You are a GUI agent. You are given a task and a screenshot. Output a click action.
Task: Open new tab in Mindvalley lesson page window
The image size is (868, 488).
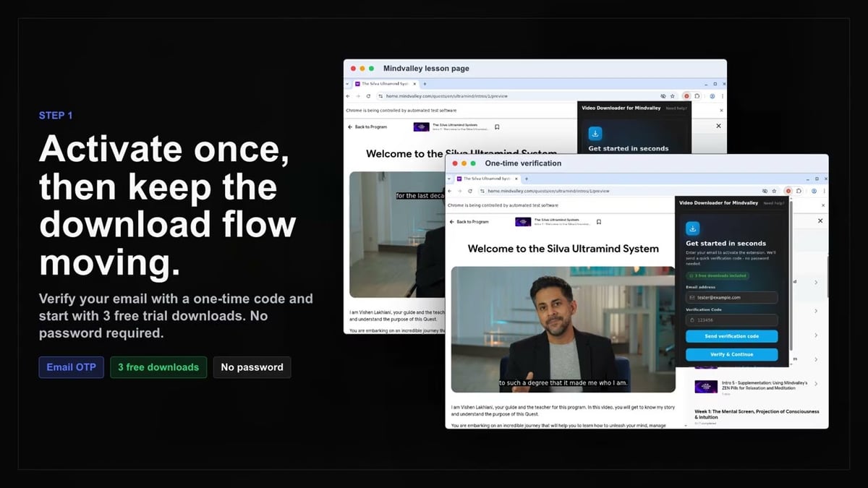(x=425, y=84)
